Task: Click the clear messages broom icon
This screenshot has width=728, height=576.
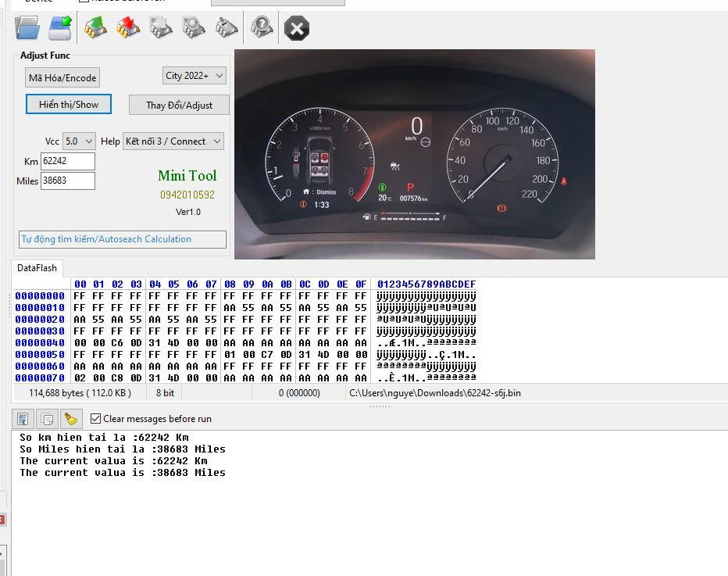Action: [x=72, y=419]
